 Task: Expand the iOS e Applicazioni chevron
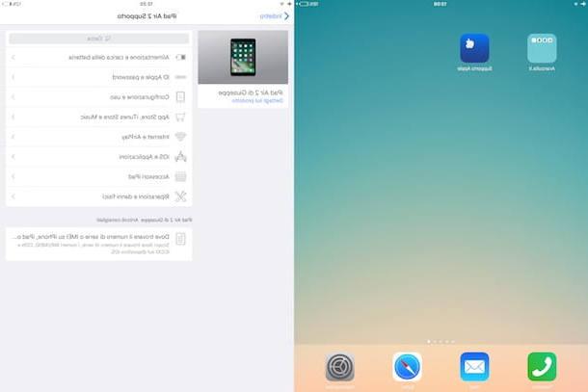tap(13, 157)
